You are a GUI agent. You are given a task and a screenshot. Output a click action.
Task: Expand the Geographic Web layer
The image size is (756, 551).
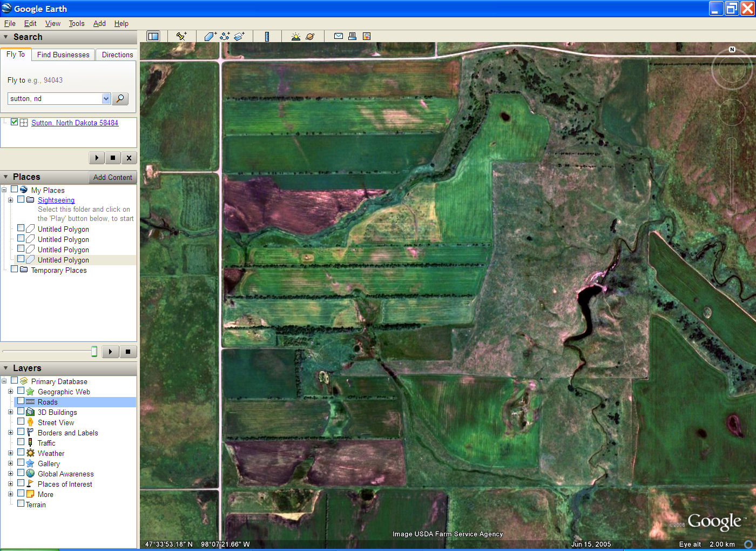(x=10, y=392)
